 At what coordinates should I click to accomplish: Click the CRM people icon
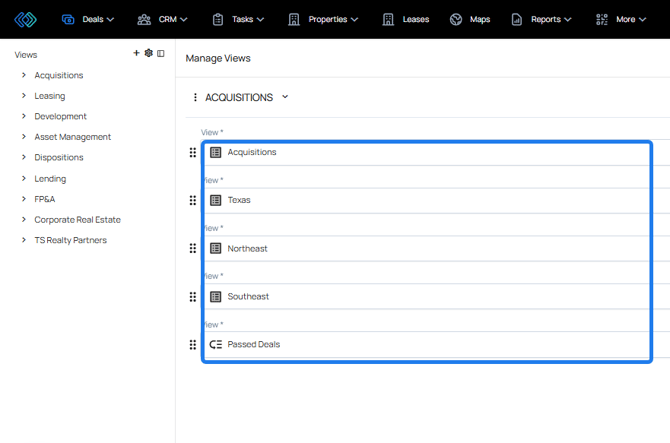click(x=144, y=19)
